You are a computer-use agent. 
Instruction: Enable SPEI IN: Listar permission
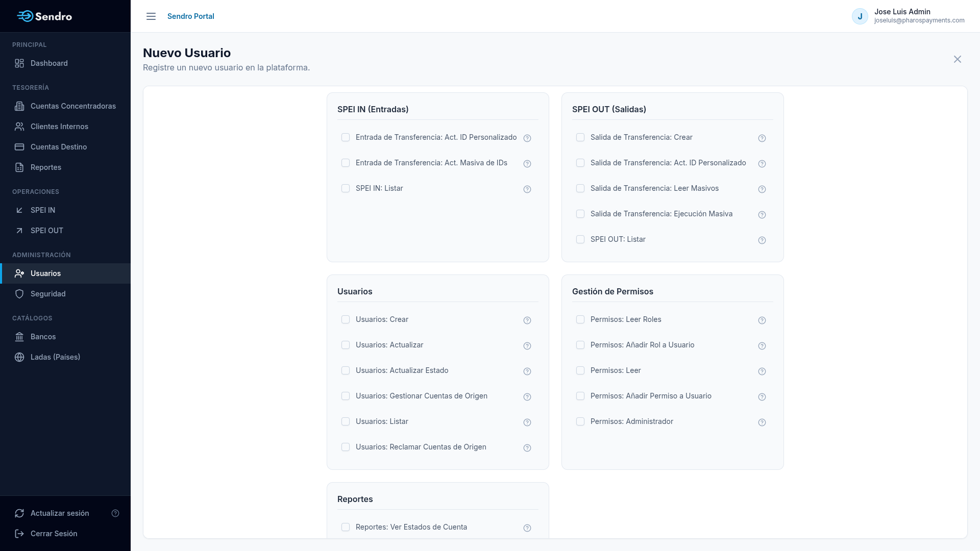pyautogui.click(x=346, y=188)
